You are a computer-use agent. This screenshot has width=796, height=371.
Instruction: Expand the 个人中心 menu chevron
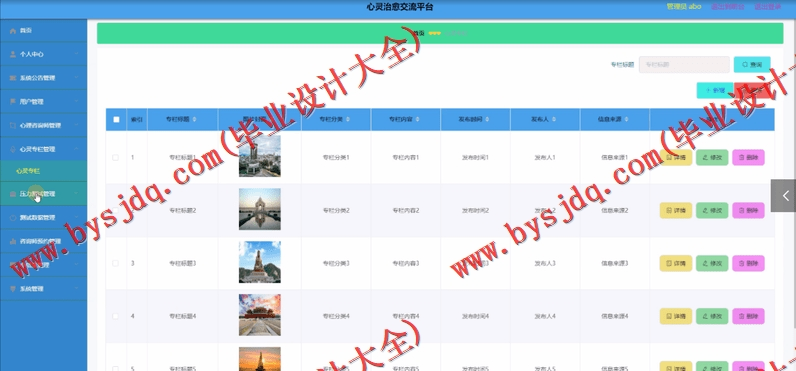(76, 54)
